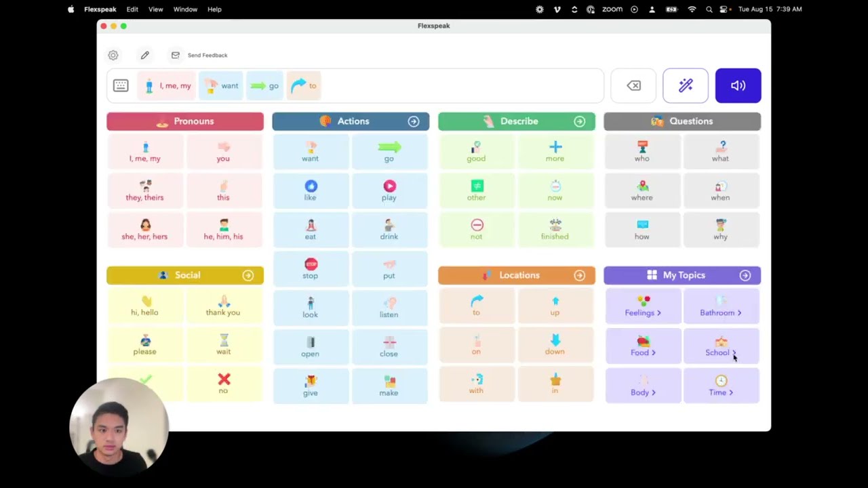This screenshot has height=488, width=868.
Task: Open Spotlight search in menu bar
Action: [709, 9]
